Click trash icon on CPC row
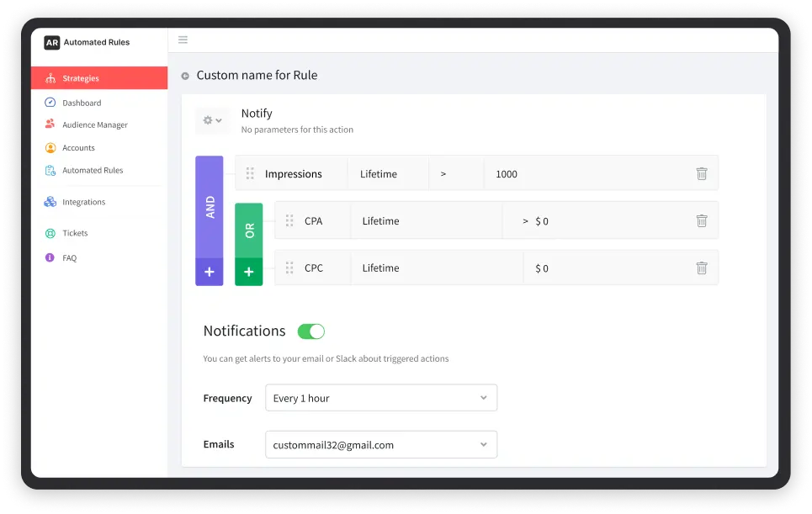Viewport: 812px width, 514px height. (701, 268)
